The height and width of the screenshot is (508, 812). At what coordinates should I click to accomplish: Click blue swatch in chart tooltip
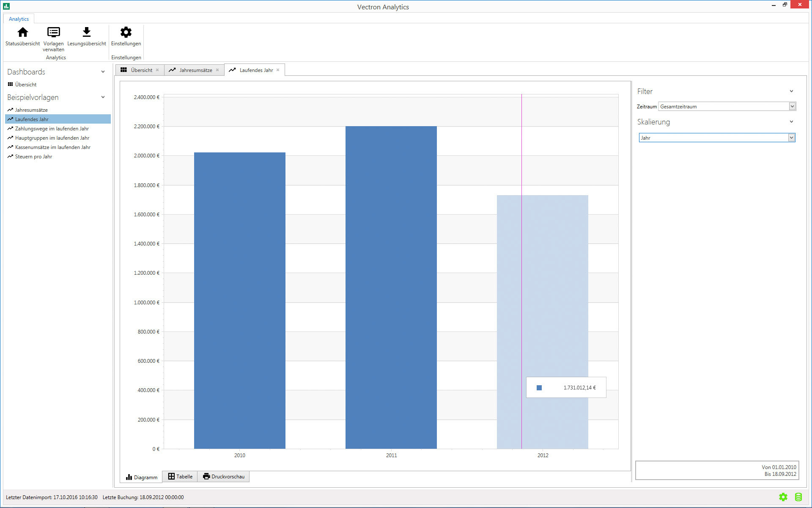[539, 388]
